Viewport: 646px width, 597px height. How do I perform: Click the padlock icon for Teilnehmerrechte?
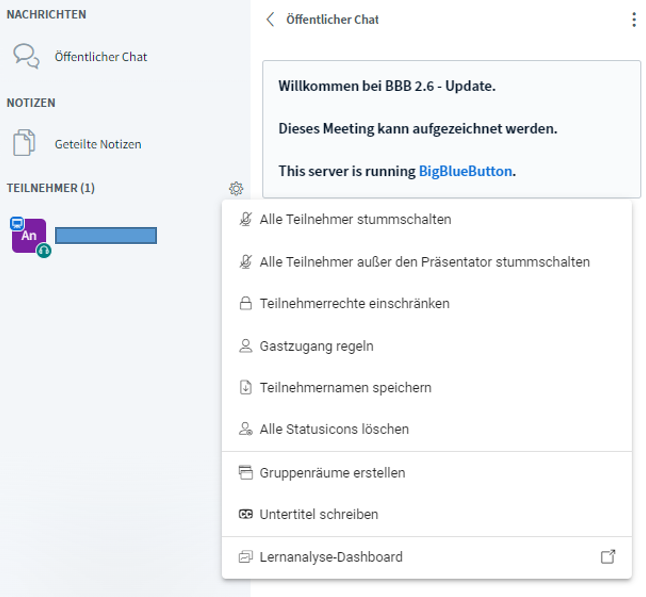246,303
